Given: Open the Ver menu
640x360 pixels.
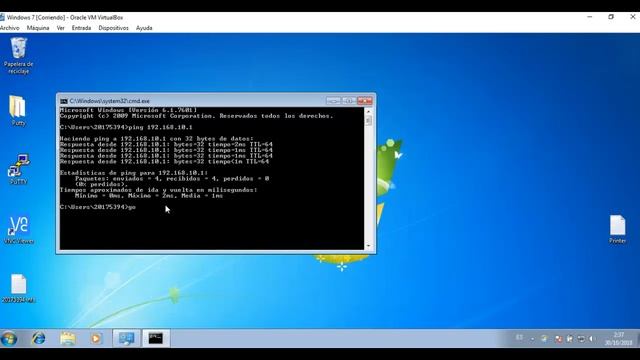Looking at the screenshot, I should 60,28.
